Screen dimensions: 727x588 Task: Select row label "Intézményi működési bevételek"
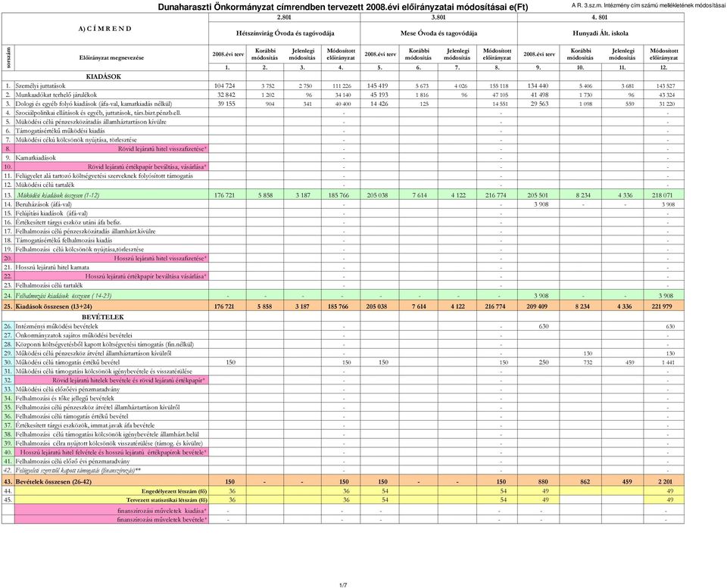pos(57,326)
